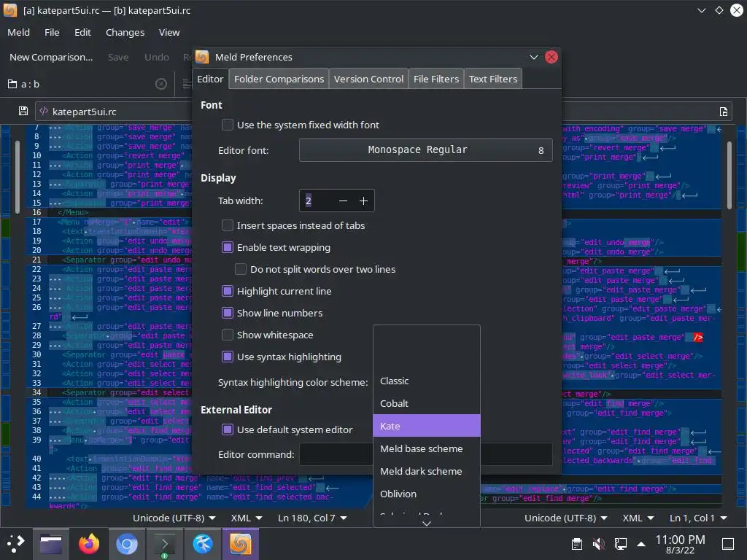This screenshot has width=747, height=560.
Task: Open the KDE Discover-style blue app in the taskbar
Action: click(x=203, y=543)
